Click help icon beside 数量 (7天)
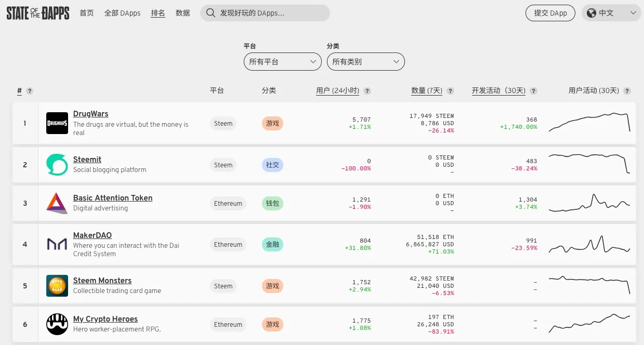 click(450, 91)
